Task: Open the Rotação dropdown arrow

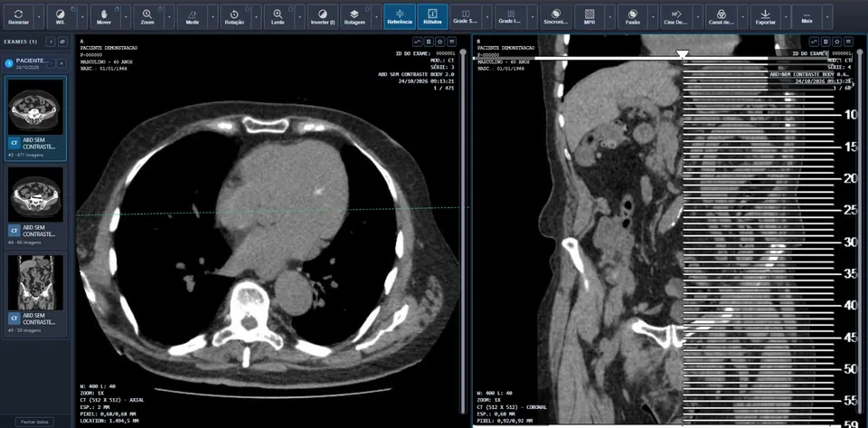Action: click(255, 16)
